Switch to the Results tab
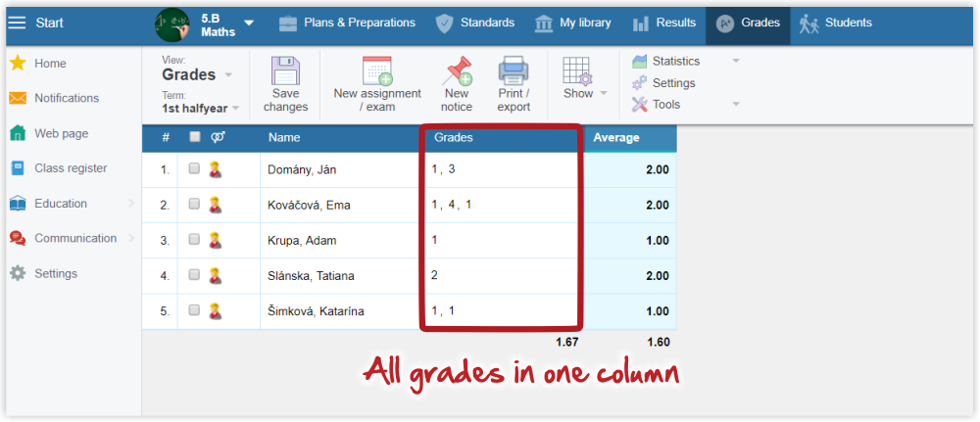The image size is (980, 422). click(x=663, y=23)
